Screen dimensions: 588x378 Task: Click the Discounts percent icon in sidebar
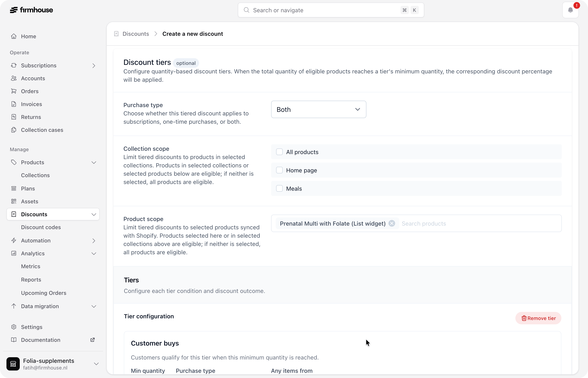(14, 214)
